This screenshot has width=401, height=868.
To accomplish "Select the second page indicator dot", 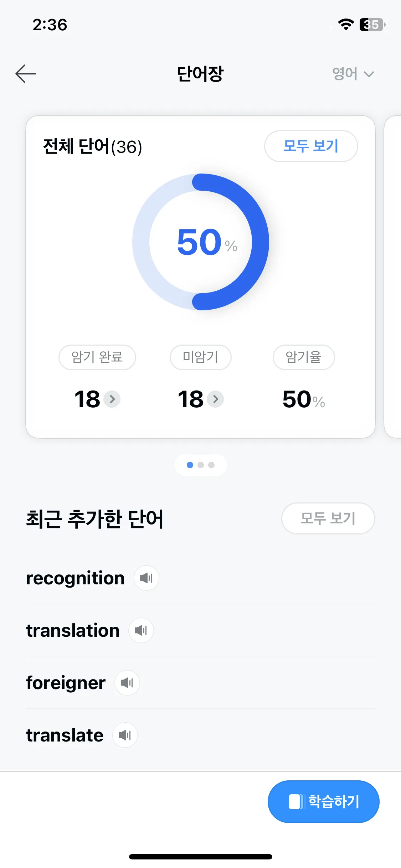I will pos(201,465).
